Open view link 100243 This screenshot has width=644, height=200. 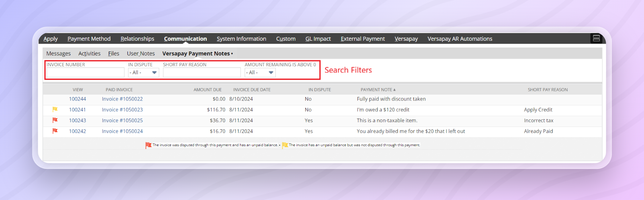pyautogui.click(x=77, y=120)
